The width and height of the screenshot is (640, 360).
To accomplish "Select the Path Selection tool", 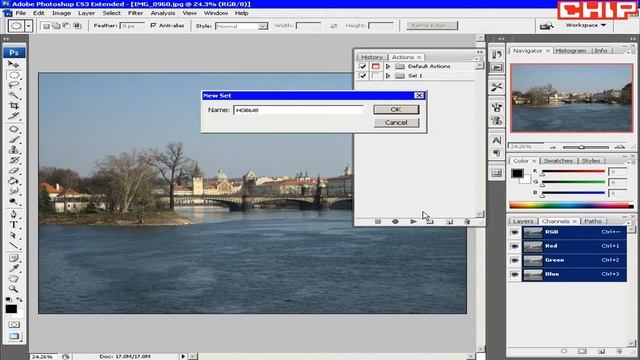I will tap(14, 235).
